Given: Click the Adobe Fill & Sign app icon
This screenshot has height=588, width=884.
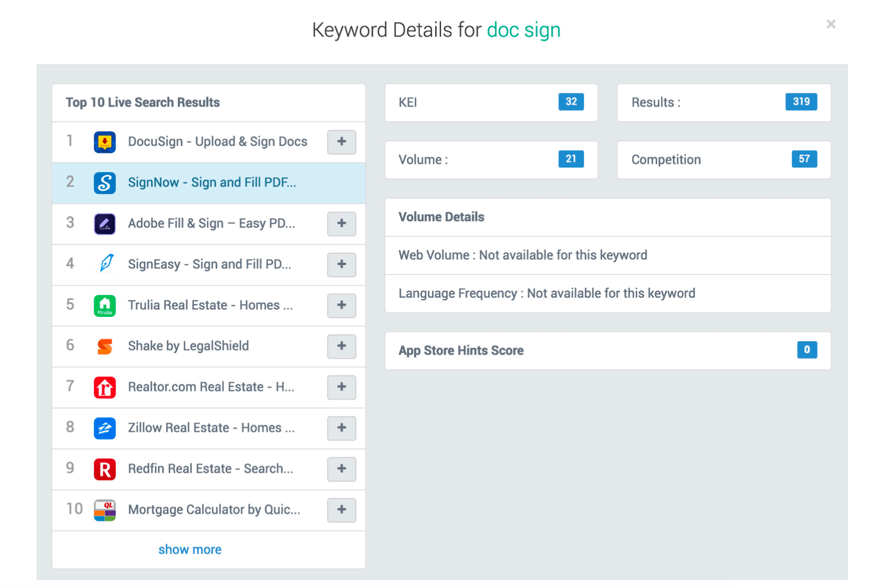Looking at the screenshot, I should point(105,224).
